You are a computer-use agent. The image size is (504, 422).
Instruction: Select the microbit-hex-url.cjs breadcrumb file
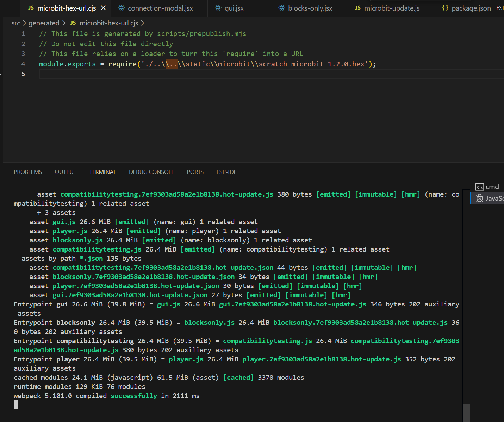(x=109, y=23)
